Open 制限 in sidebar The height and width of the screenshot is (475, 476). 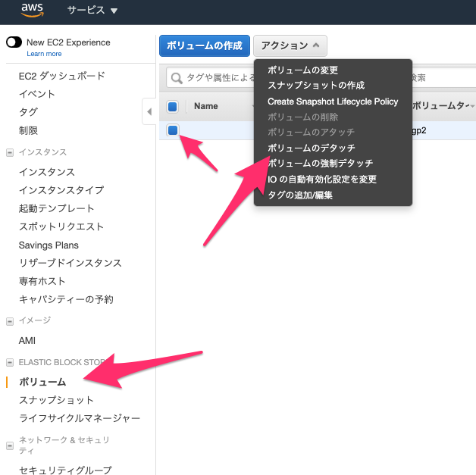(x=28, y=130)
